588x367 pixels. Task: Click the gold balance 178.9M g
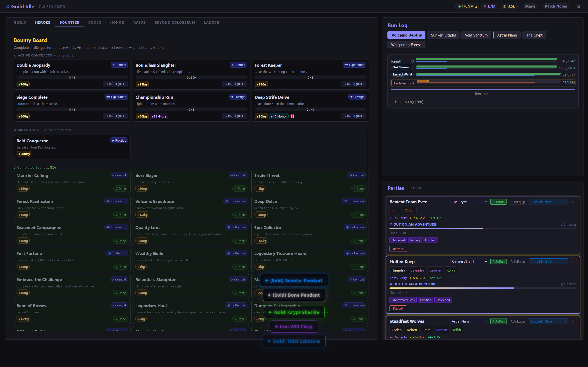(x=467, y=6)
